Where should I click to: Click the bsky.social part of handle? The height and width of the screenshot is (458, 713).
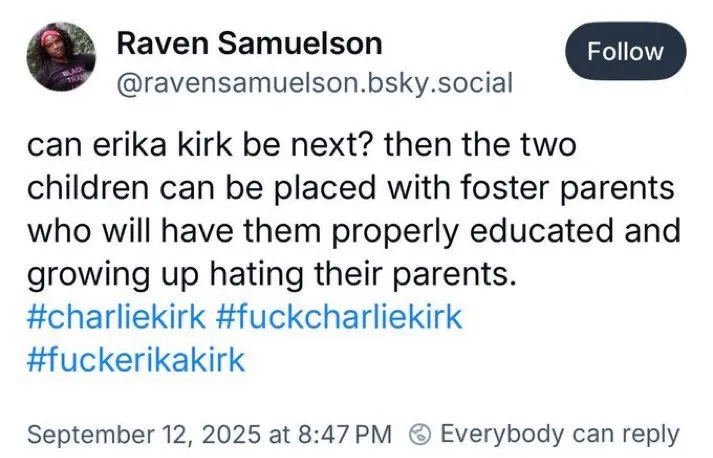pos(440,83)
